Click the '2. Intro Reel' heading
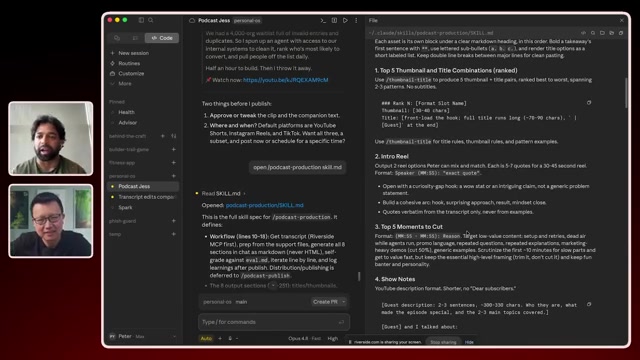The image size is (640, 360). 391,156
